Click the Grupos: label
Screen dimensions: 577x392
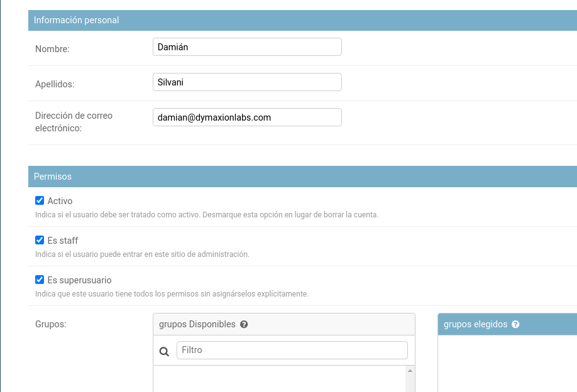tap(51, 324)
